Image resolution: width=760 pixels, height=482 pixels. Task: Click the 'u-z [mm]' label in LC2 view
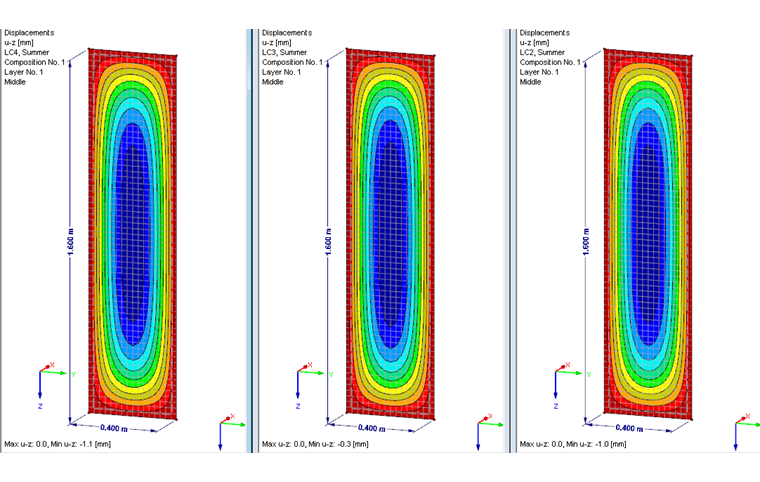pyautogui.click(x=535, y=43)
